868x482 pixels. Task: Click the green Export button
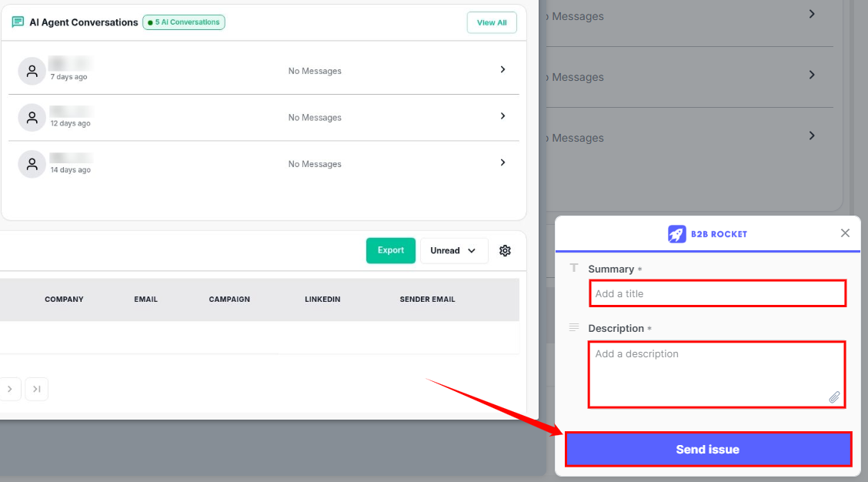[x=390, y=250]
